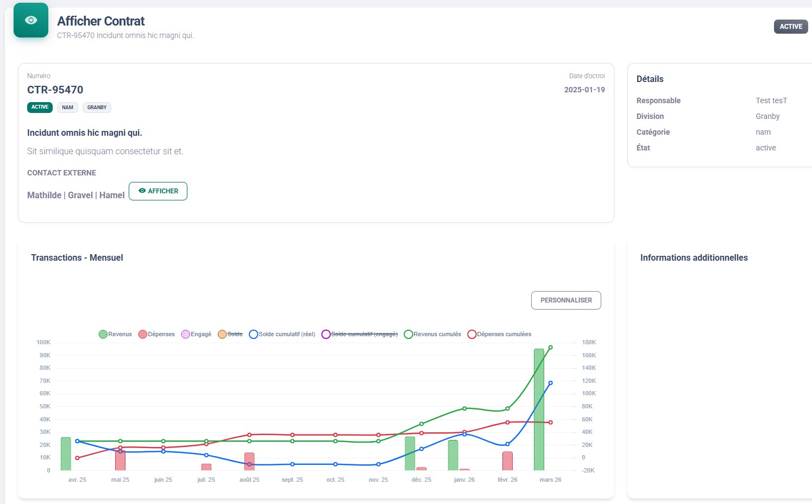Image resolution: width=812 pixels, height=504 pixels.
Task: Enable Solde cumulatif (engagé) legend item
Action: click(x=360, y=334)
